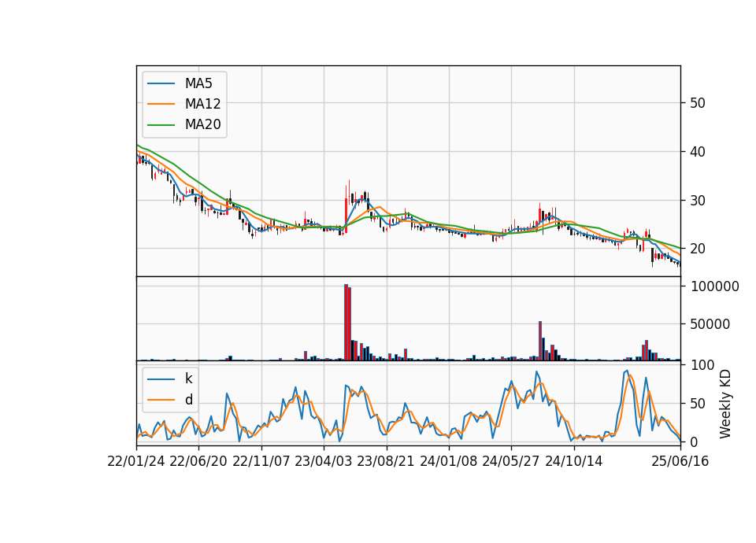Click the Weekly KD axis title
This screenshot has height=543, width=756.
[725, 404]
